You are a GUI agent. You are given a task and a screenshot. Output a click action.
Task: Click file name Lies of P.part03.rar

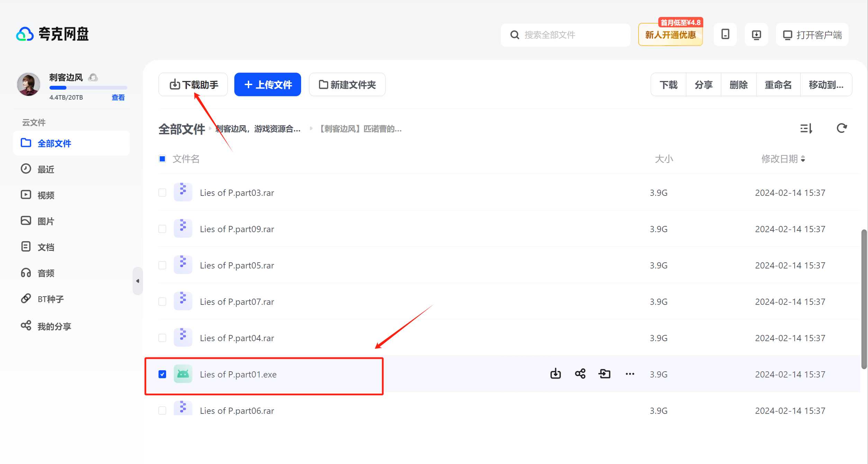click(237, 193)
